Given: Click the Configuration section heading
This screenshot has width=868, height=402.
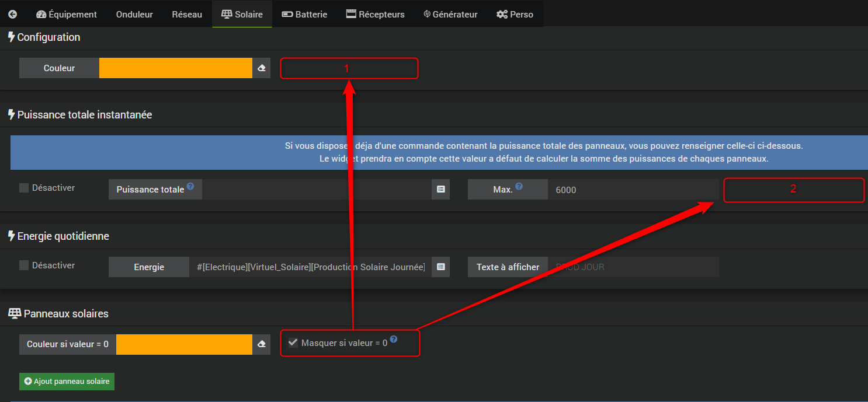Looking at the screenshot, I should [x=44, y=37].
